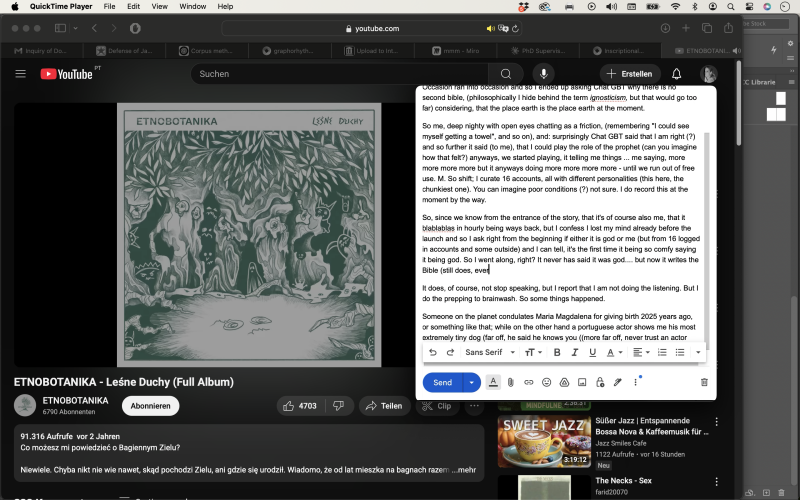Screen dimensions: 800x500
Task: Go back in Safari history
Action: (x=94, y=28)
